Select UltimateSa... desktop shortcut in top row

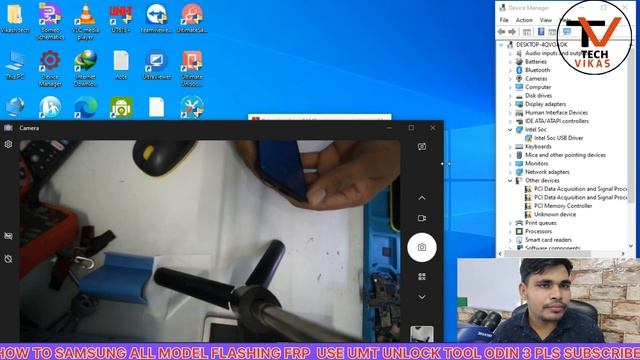pos(192,18)
